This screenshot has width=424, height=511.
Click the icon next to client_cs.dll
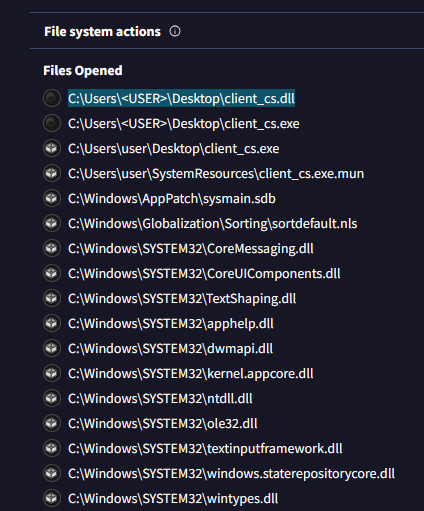point(52,98)
